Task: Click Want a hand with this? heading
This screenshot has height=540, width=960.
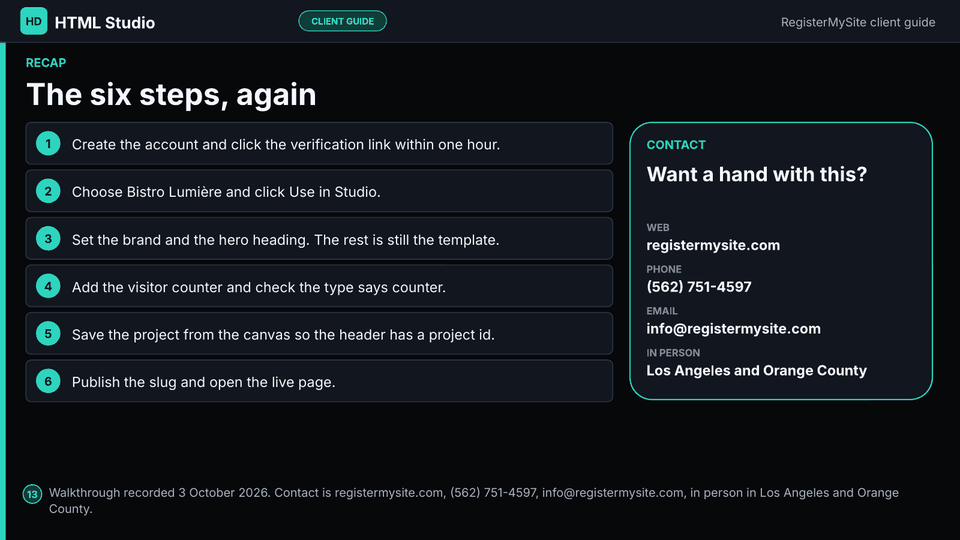Action: pyautogui.click(x=757, y=174)
